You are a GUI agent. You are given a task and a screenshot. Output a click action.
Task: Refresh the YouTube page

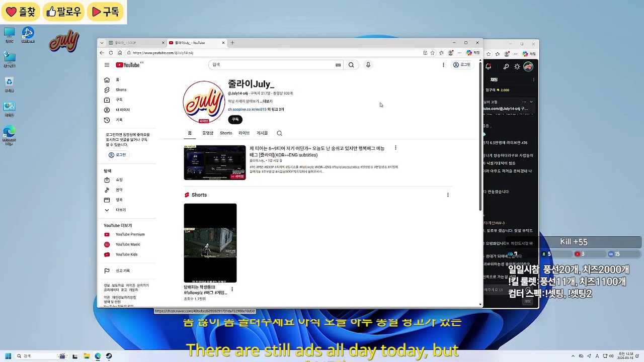point(111,53)
